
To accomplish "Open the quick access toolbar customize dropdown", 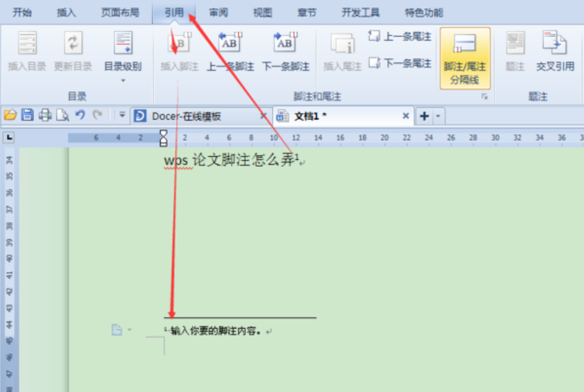I will (121, 115).
